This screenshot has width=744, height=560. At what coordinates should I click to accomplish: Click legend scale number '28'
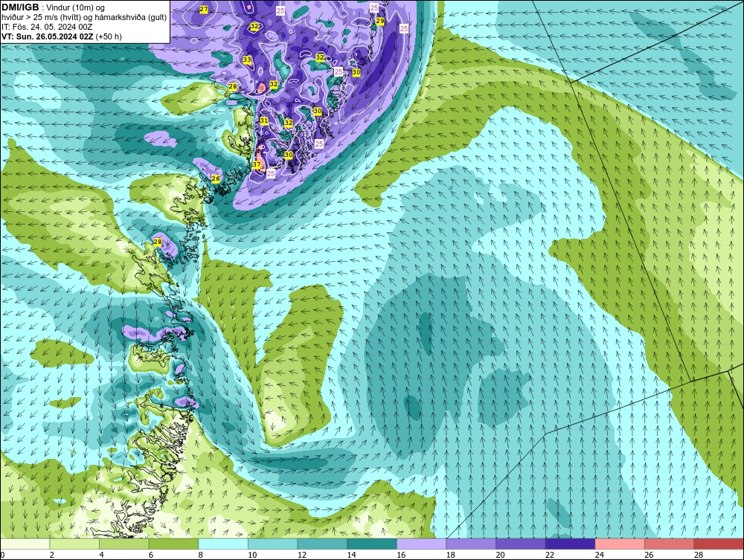pyautogui.click(x=699, y=555)
